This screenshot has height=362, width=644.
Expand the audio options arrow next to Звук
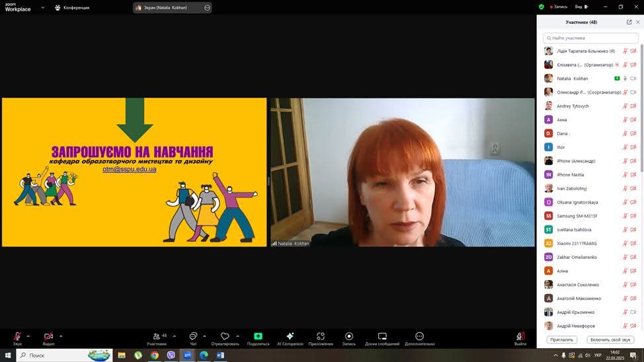click(28, 336)
